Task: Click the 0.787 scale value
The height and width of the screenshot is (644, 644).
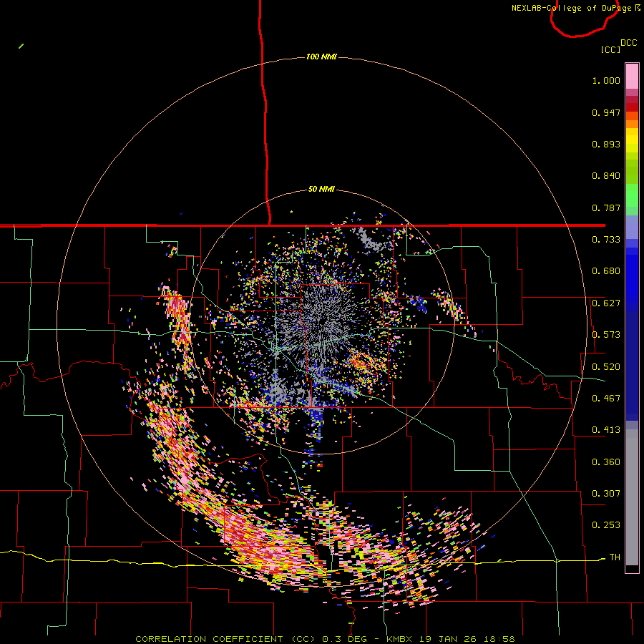Action: (x=606, y=208)
